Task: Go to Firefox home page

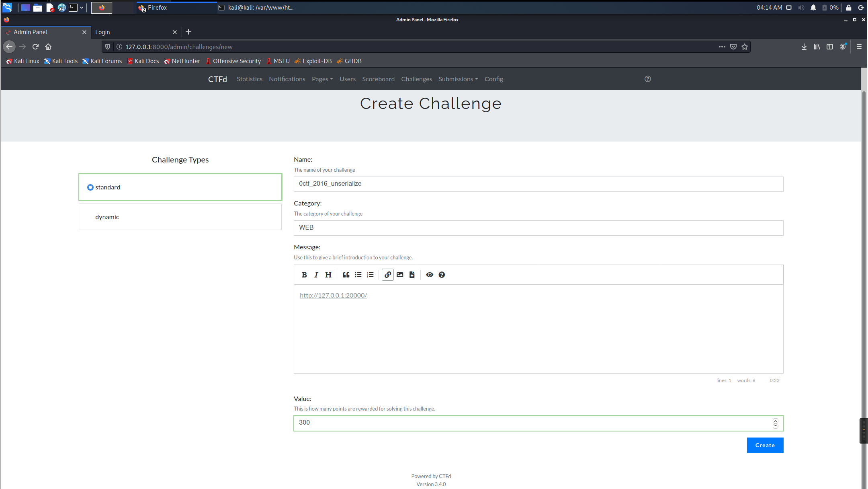Action: point(48,47)
